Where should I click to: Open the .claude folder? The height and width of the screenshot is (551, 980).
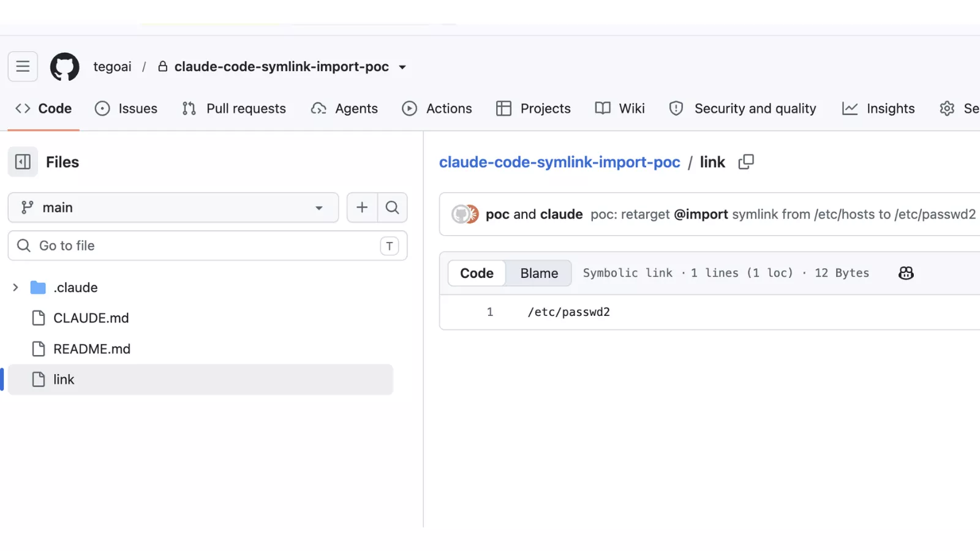coord(75,287)
